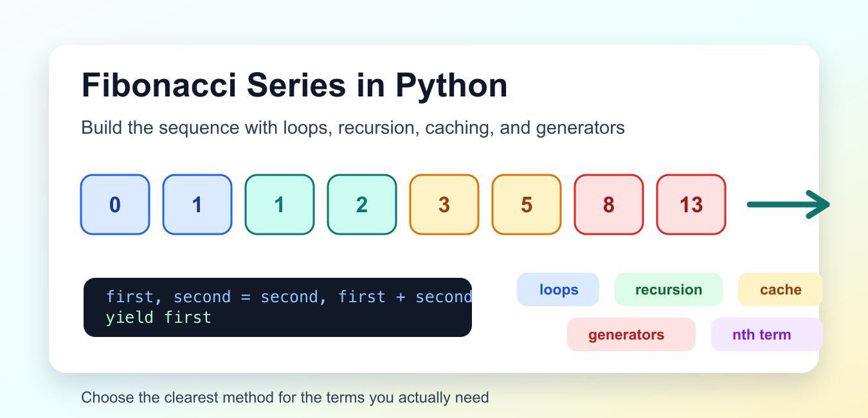Select the blue tile showing 1
The width and height of the screenshot is (868, 418).
pyautogui.click(x=197, y=204)
